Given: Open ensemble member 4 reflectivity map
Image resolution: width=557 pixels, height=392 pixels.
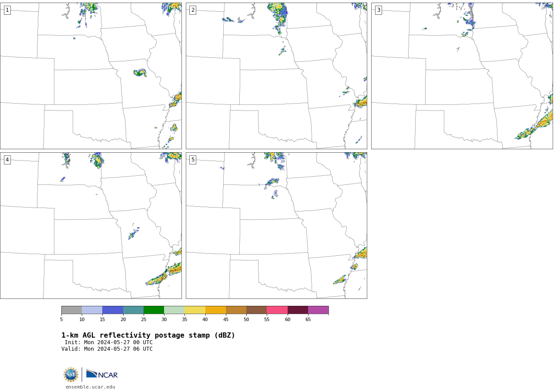Looking at the screenshot, I should click(x=91, y=225).
